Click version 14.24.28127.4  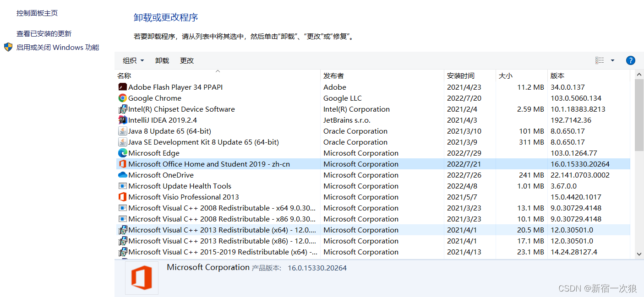click(574, 252)
